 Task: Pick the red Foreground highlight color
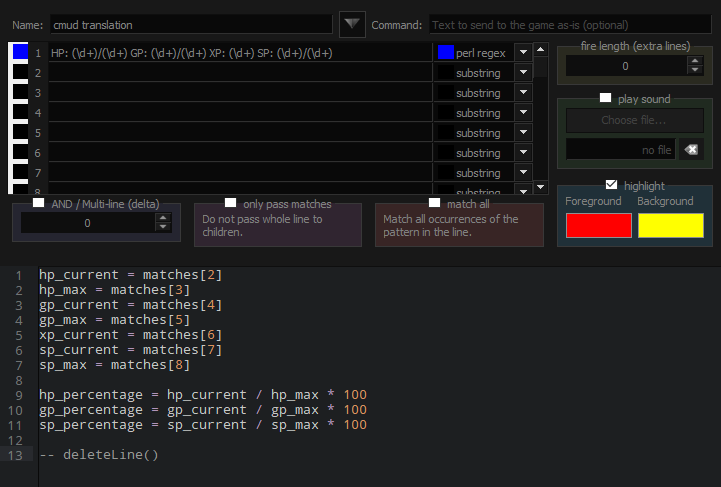[x=598, y=225]
